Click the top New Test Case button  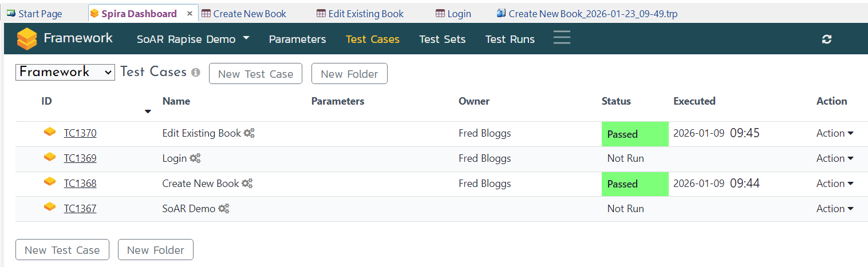pyautogui.click(x=255, y=74)
